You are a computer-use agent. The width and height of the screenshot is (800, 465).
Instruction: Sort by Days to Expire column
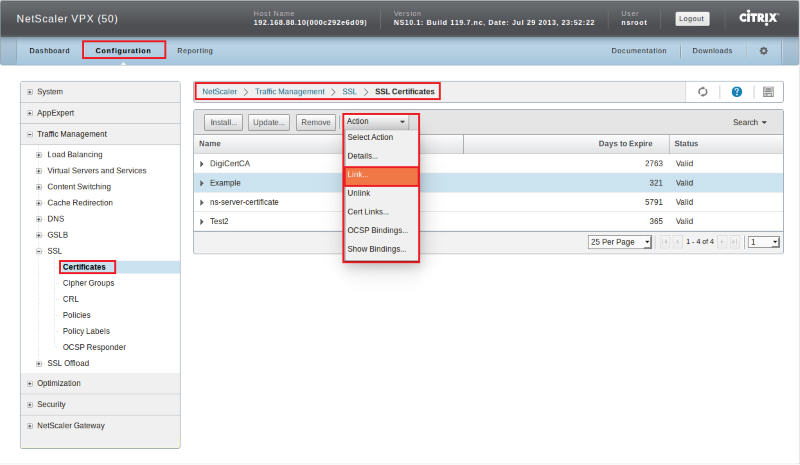pyautogui.click(x=626, y=144)
